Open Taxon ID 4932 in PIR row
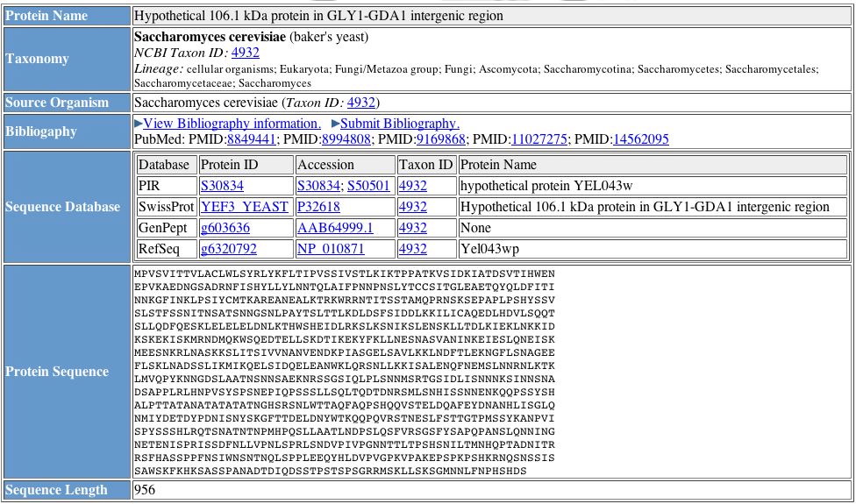Image resolution: width=856 pixels, height=504 pixels. [413, 186]
